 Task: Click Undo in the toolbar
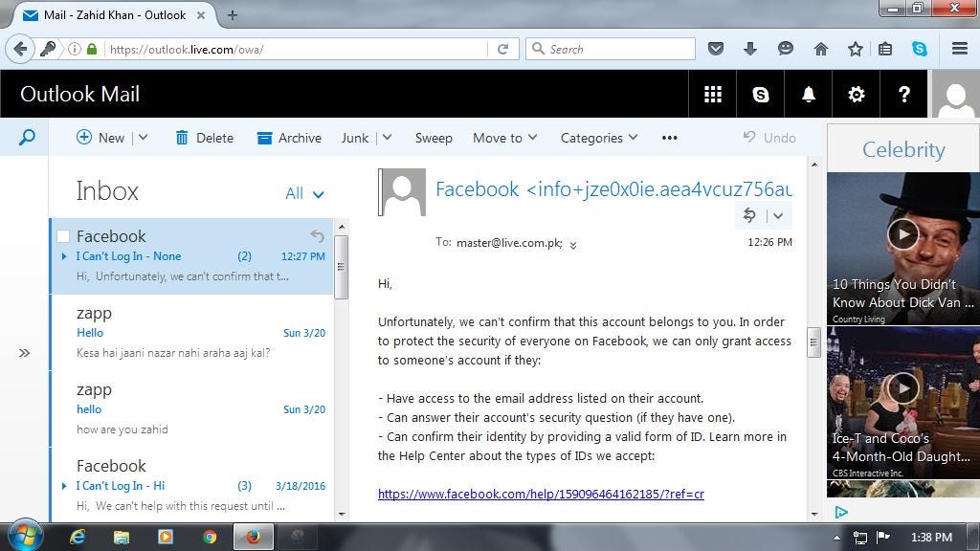768,138
